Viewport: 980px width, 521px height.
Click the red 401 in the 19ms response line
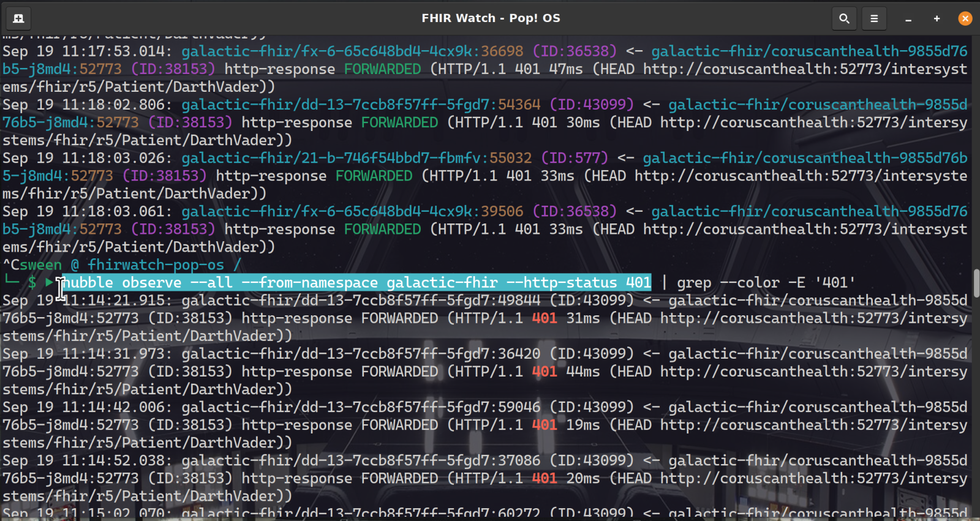click(x=544, y=425)
